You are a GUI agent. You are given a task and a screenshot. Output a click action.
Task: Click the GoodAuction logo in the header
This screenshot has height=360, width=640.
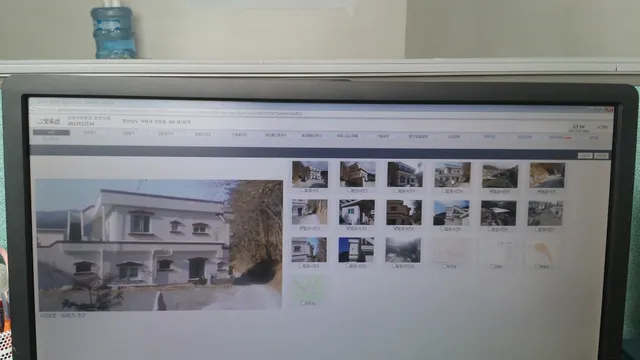pyautogui.click(x=48, y=121)
